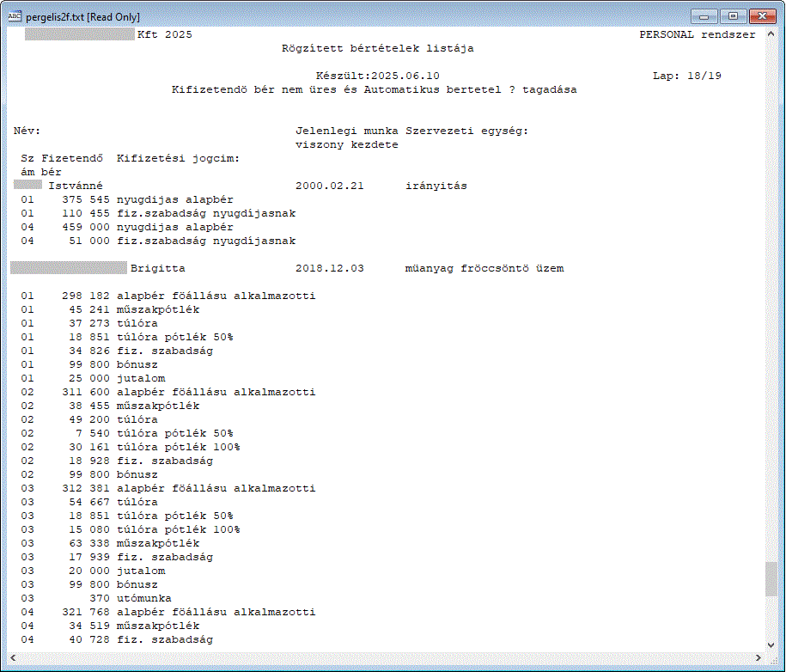Click the 'Rögzített bértételek listája' heading

(x=377, y=48)
